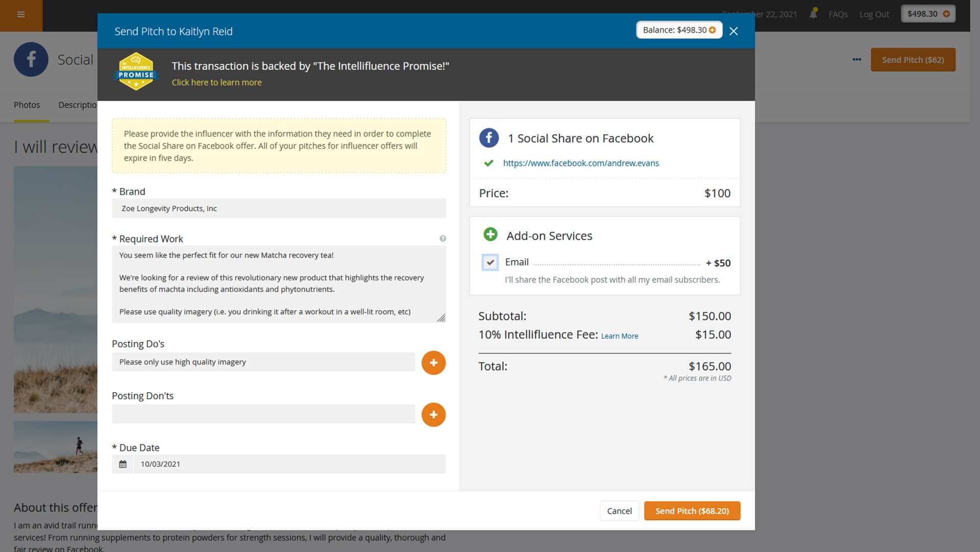
Task: Switch to the Description tab
Action: tap(78, 105)
